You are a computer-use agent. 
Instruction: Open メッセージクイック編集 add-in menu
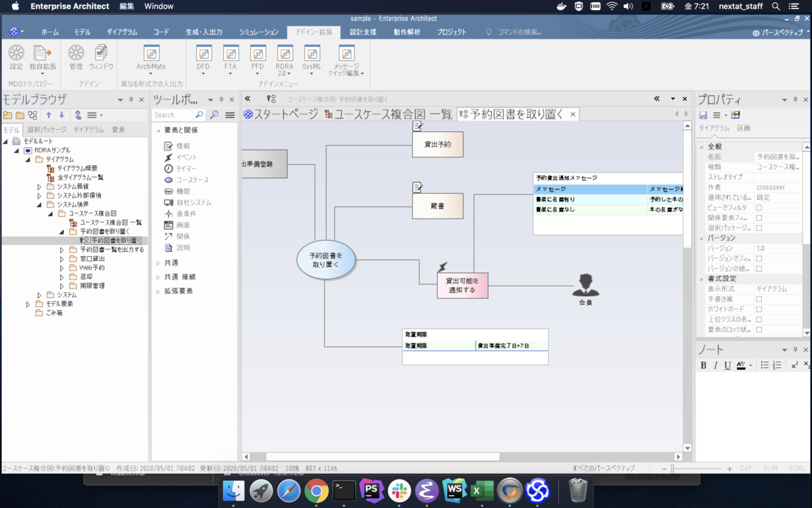346,60
